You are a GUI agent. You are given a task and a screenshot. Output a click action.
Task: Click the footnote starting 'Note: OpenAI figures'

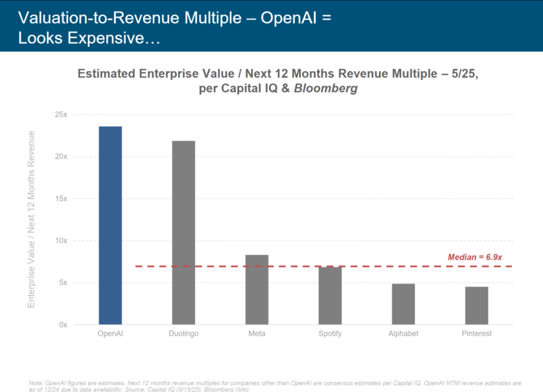[275, 386]
